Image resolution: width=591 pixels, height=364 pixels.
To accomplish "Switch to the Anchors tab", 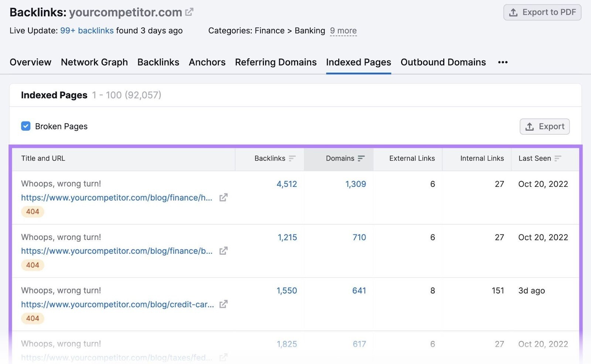I will [x=207, y=62].
